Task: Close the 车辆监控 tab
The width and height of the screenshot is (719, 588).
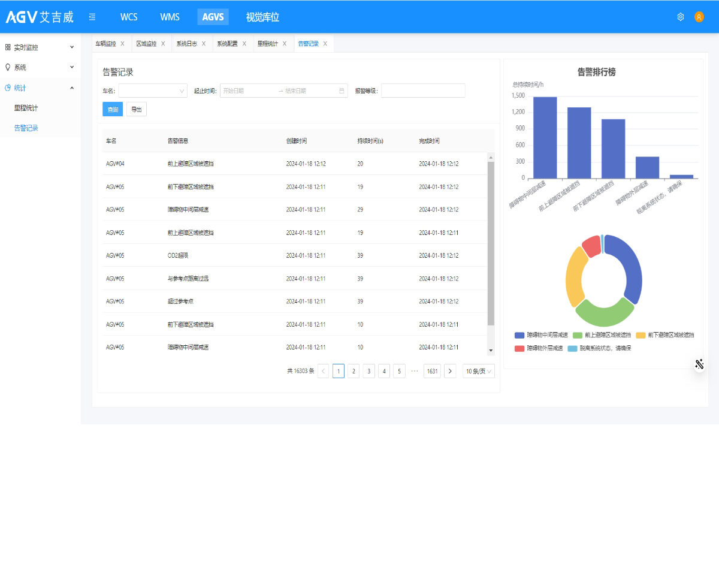Action: tap(123, 44)
